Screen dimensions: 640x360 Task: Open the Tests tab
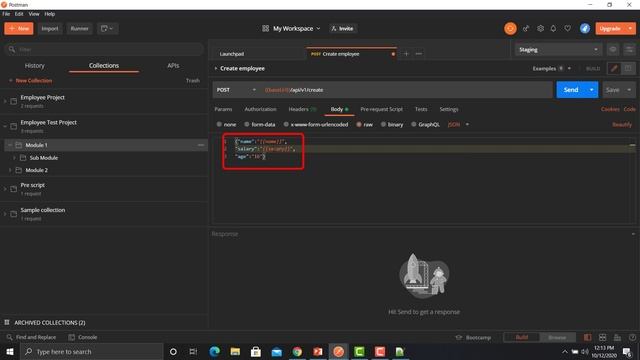click(x=421, y=109)
